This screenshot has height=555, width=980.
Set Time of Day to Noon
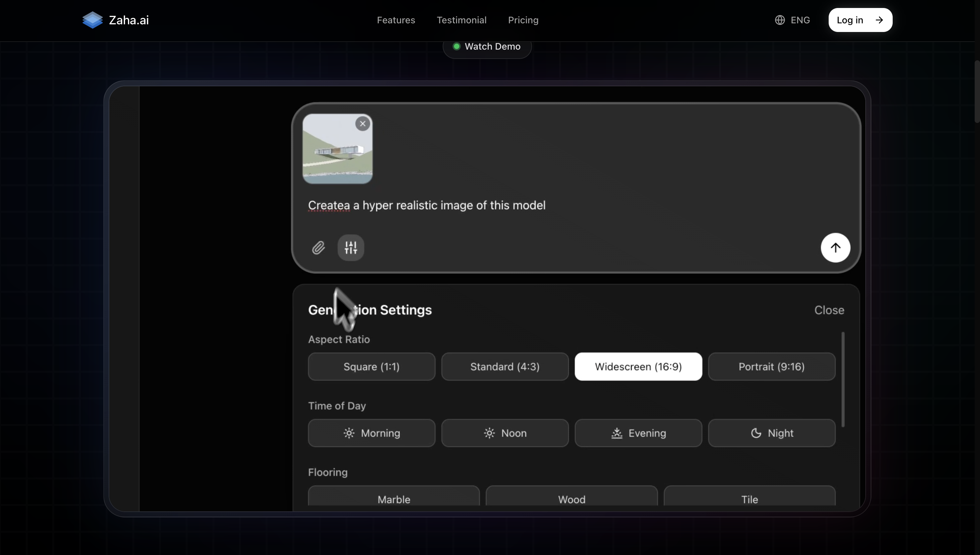(505, 433)
